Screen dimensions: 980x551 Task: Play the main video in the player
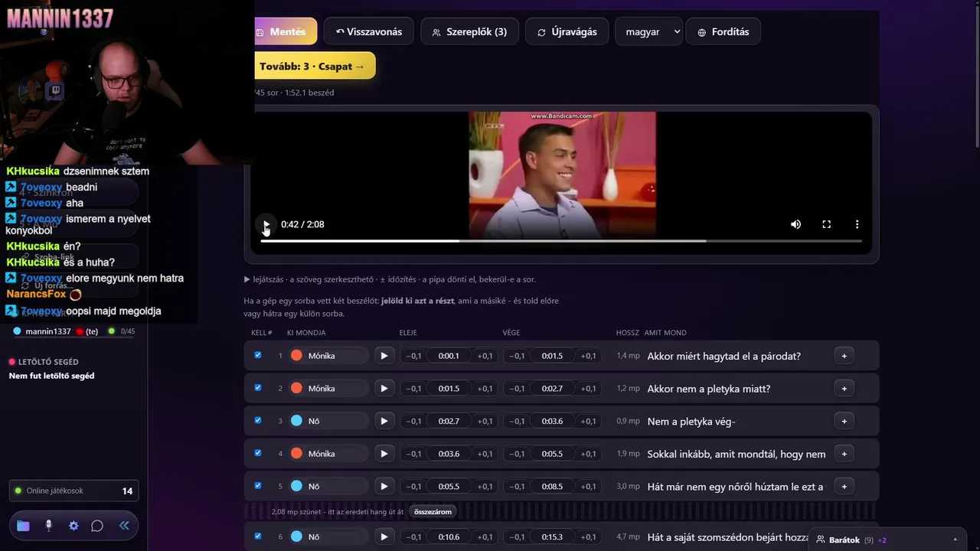coord(266,224)
